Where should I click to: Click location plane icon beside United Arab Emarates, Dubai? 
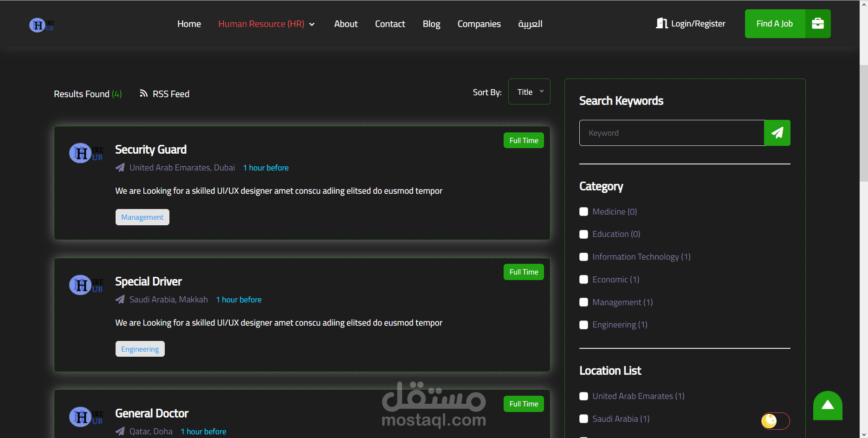pos(120,168)
